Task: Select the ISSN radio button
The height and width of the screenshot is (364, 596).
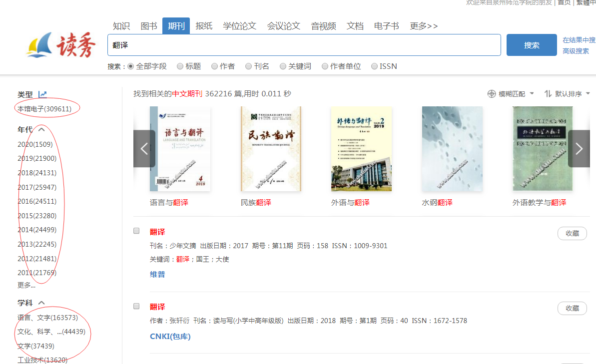Action: [x=374, y=66]
